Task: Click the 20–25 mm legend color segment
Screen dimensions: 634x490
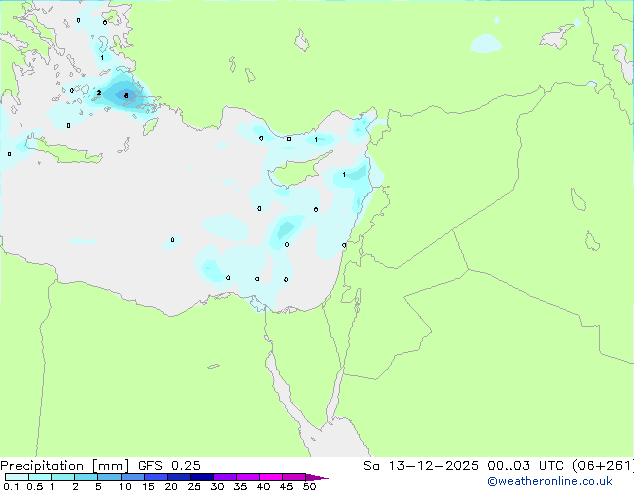Action: click(x=179, y=477)
